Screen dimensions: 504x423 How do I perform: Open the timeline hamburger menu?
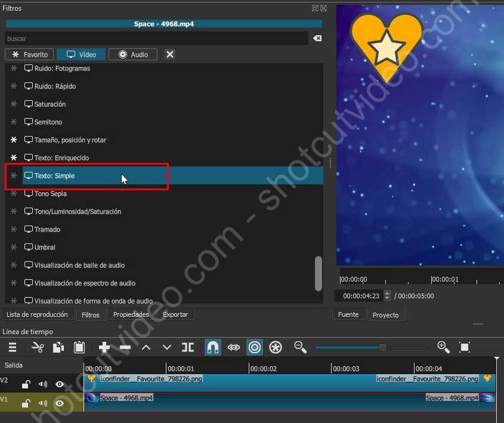coord(12,347)
